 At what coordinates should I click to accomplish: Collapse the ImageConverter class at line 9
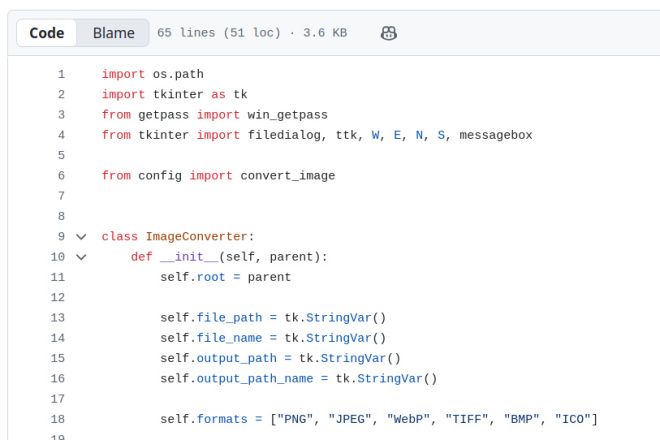point(81,237)
